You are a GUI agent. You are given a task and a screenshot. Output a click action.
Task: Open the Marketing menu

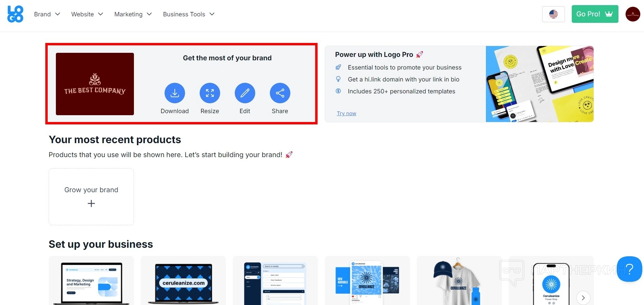[133, 14]
